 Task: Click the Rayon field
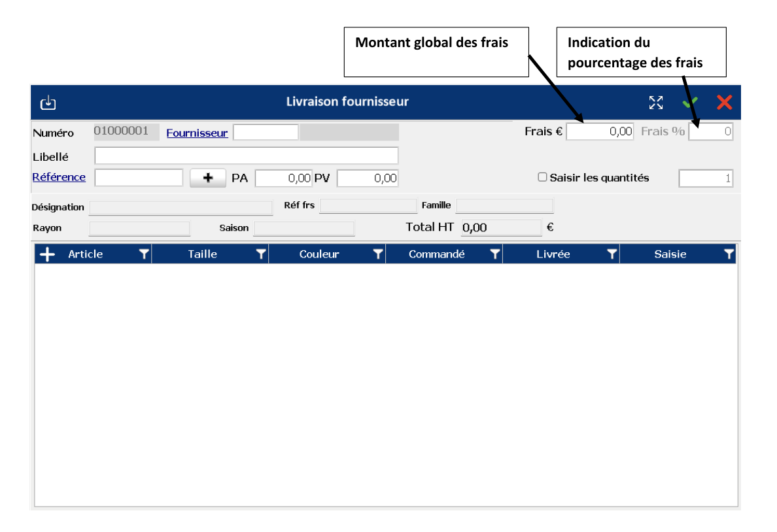click(139, 228)
